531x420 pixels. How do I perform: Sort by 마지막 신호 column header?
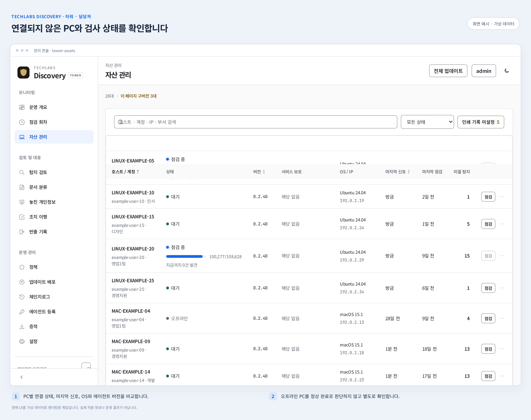[x=398, y=172]
